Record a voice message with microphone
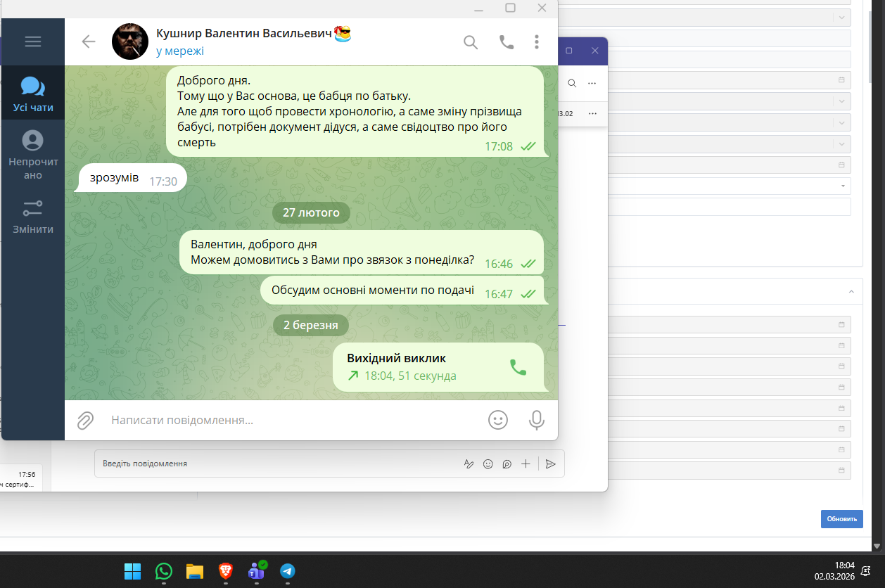 (x=537, y=420)
